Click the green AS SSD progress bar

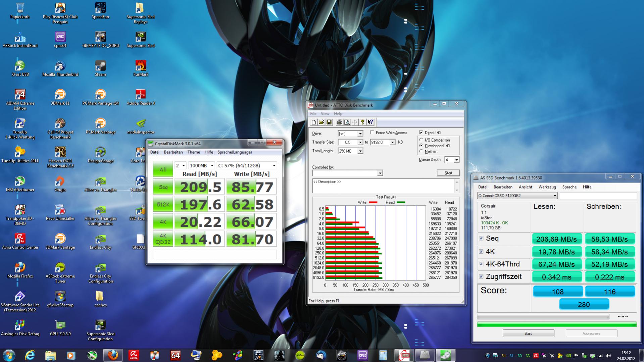(557, 324)
